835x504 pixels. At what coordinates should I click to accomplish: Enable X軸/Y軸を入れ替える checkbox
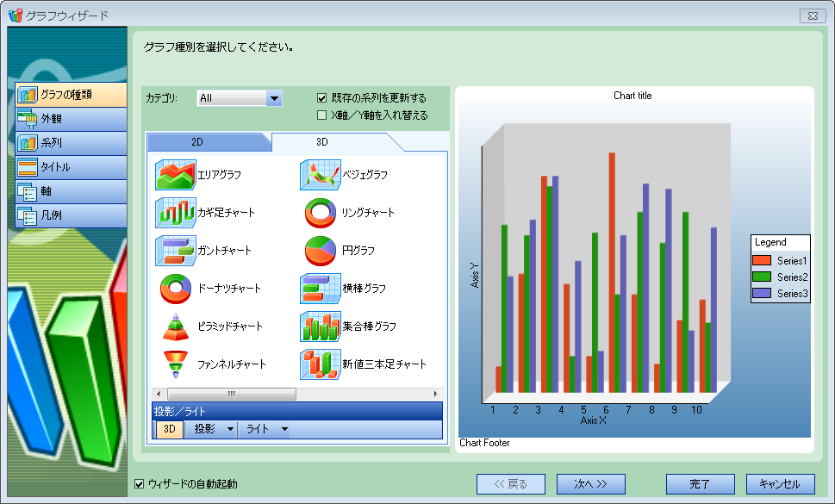pos(322,115)
